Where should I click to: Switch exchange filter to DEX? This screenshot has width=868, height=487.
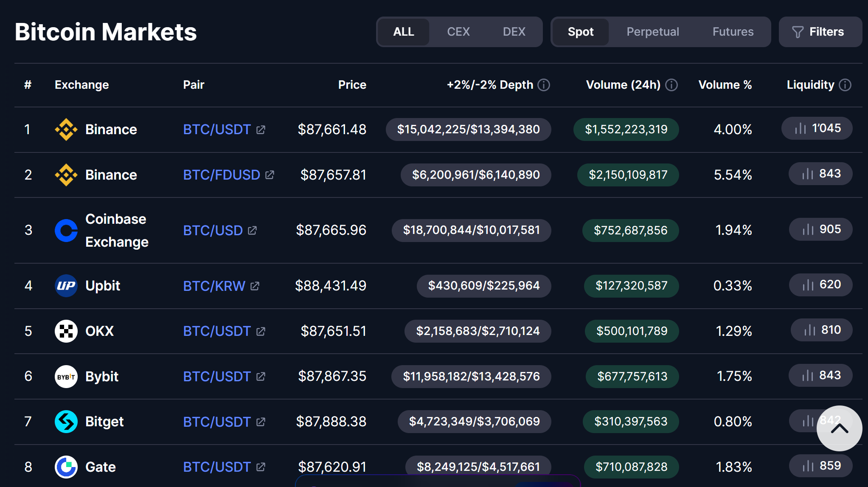click(x=514, y=32)
